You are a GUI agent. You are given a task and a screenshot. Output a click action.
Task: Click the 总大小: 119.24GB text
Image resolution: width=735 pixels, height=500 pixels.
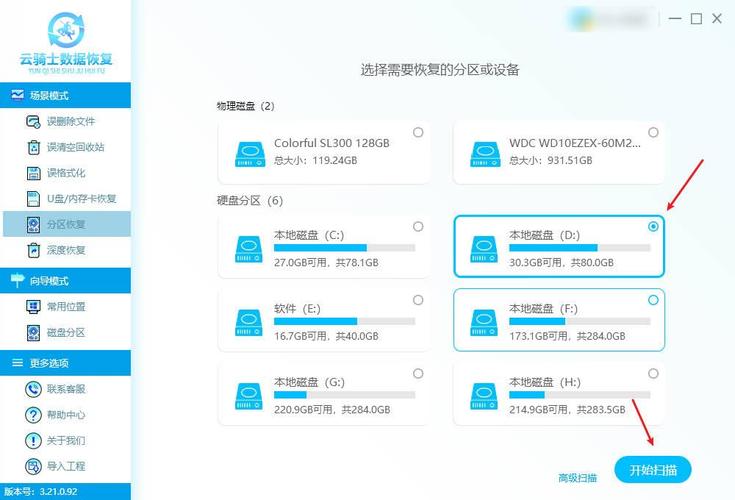pos(315,160)
